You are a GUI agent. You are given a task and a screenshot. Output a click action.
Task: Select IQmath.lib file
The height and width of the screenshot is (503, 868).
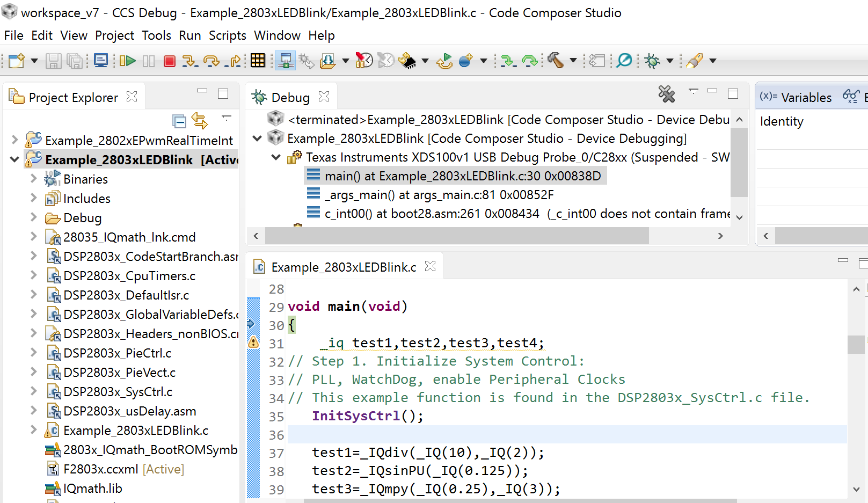(x=92, y=489)
